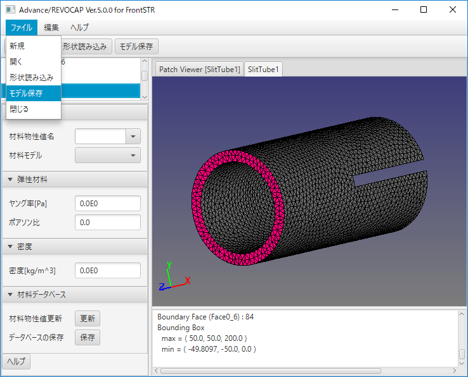Image resolution: width=468 pixels, height=377 pixels.
Task: Click the モデル保存 toolbar button
Action: tap(136, 46)
